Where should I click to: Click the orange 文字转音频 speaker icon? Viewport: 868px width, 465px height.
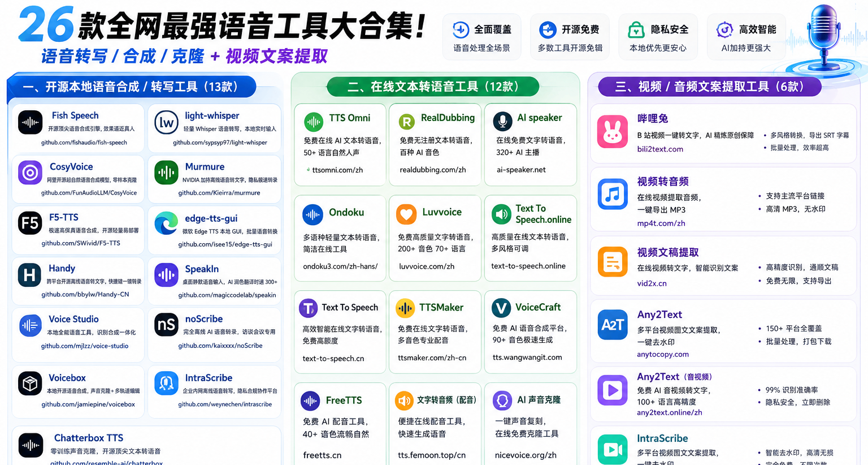coord(404,401)
